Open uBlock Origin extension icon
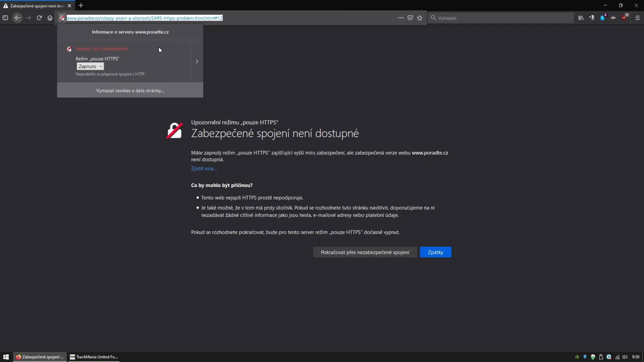Image resolution: width=644 pixels, height=362 pixels. coord(624,18)
